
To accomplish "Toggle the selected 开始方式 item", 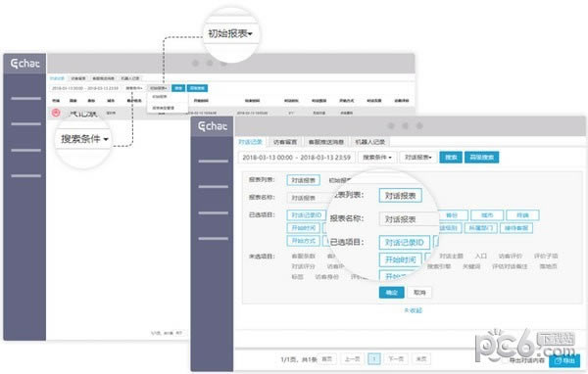I will tap(304, 241).
